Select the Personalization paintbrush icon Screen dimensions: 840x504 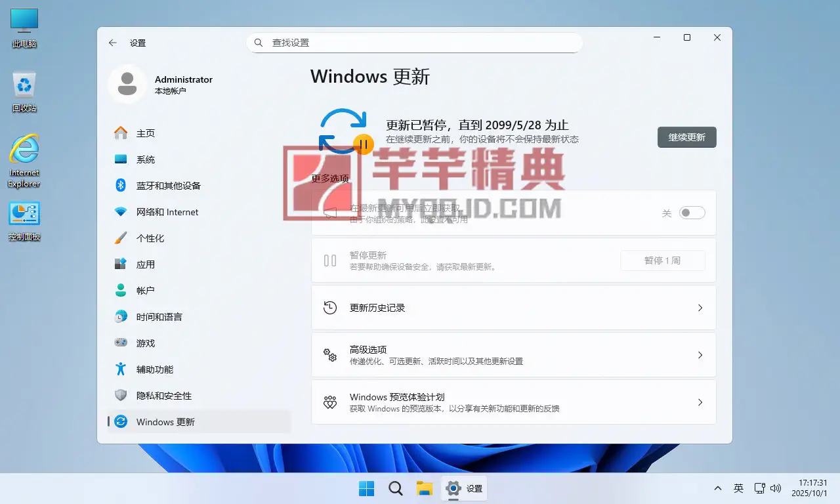tap(121, 238)
